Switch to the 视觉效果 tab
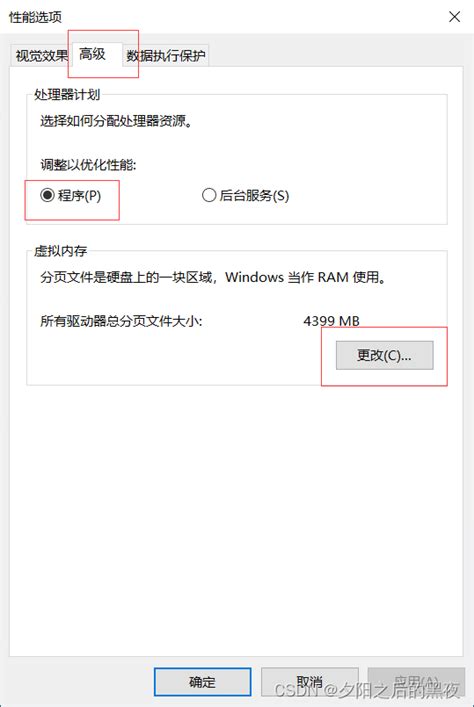 coord(41,56)
